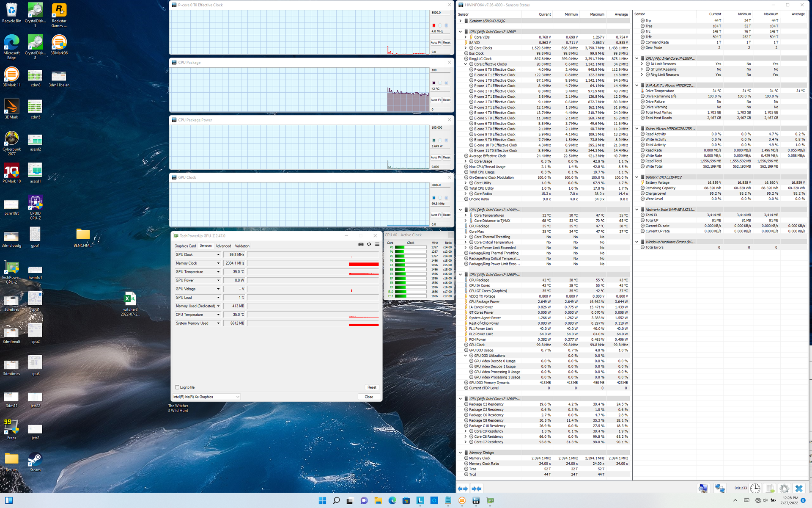812x508 pixels.
Task: Enable Log to file checkbox
Action: (177, 387)
